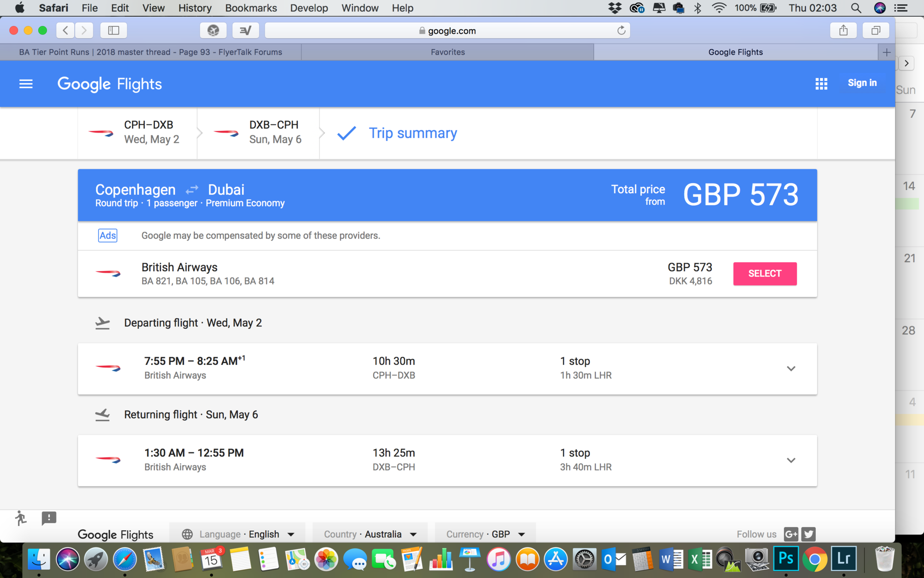Image resolution: width=924 pixels, height=578 pixels.
Task: Click the Google Flights footer logo
Action: click(x=115, y=535)
